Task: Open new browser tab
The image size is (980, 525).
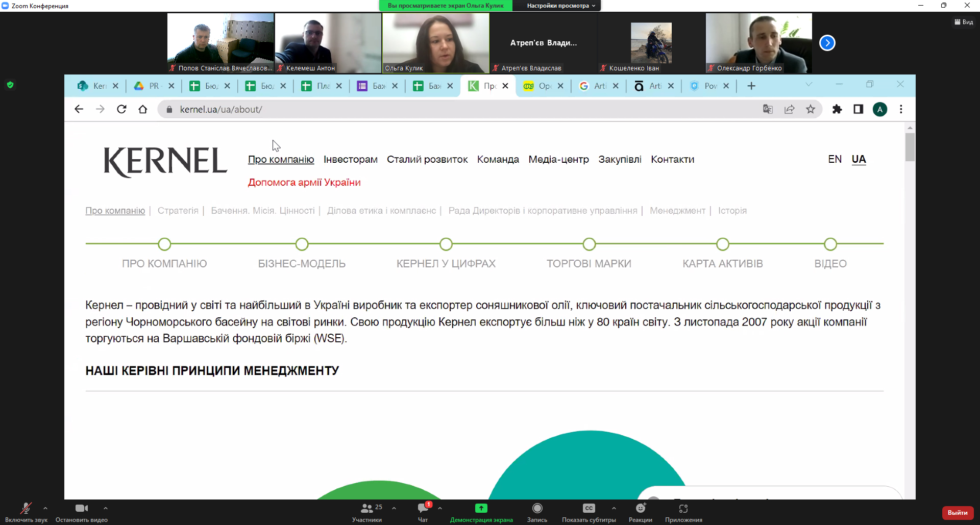Action: 751,86
